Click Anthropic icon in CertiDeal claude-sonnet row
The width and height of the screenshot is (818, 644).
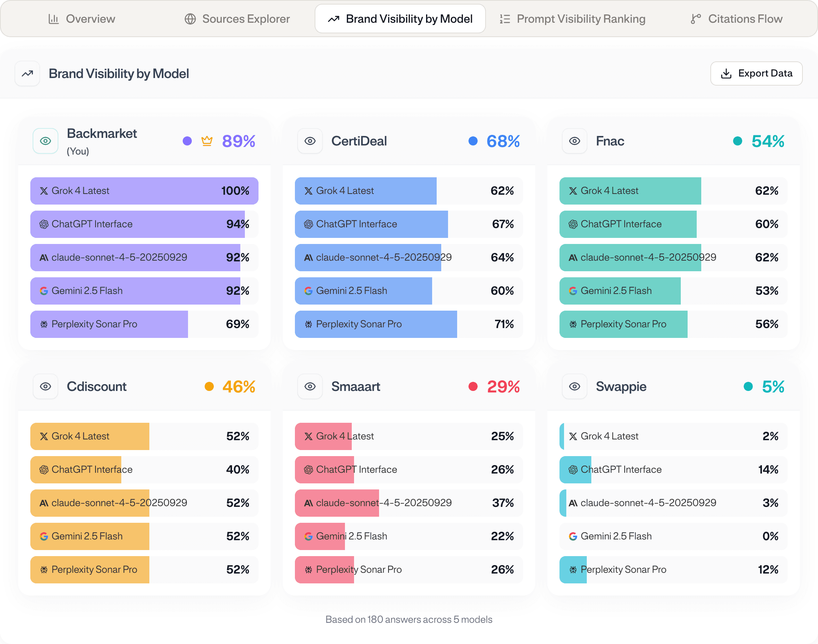point(309,258)
